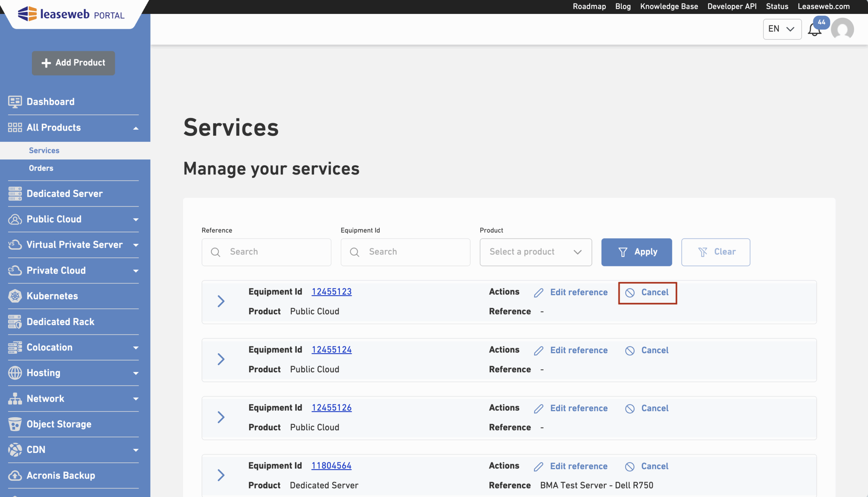Open Developer API in the top bar
Viewport: 868px width, 497px height.
[x=732, y=6]
